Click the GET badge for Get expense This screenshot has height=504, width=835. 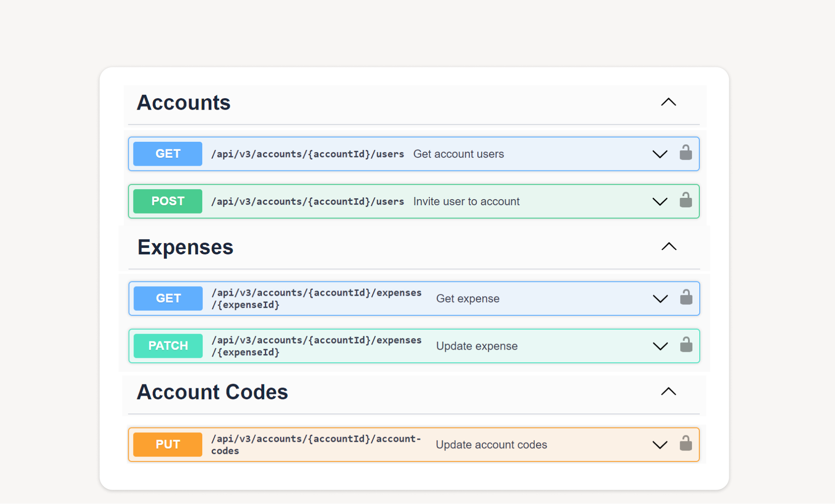[x=168, y=298]
